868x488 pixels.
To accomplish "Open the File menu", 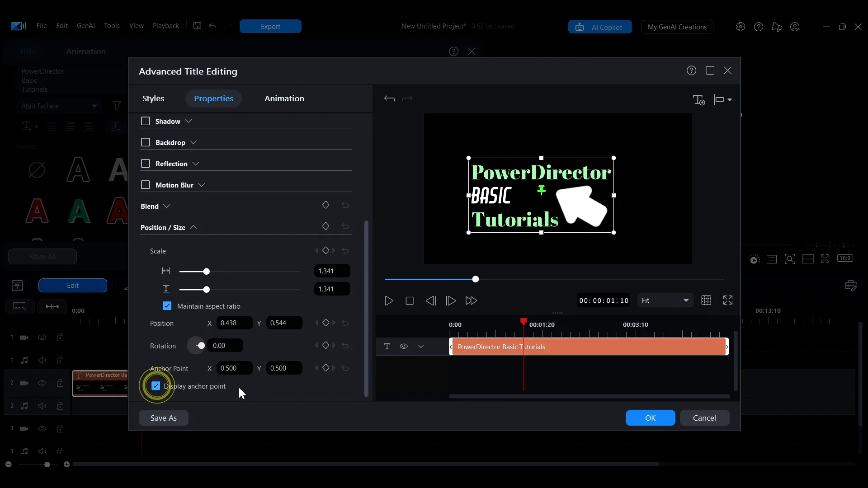I will (42, 26).
